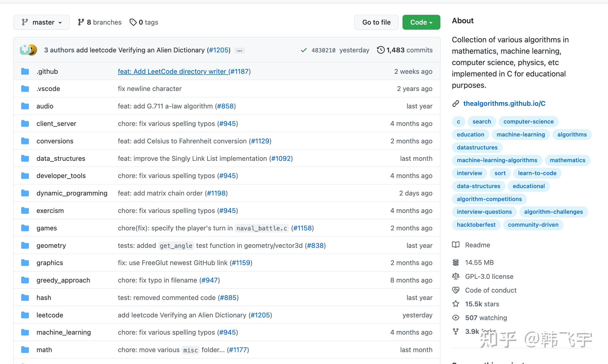Open thealgorithms.github.io/C website link
The height and width of the screenshot is (364, 608).
[x=504, y=103]
